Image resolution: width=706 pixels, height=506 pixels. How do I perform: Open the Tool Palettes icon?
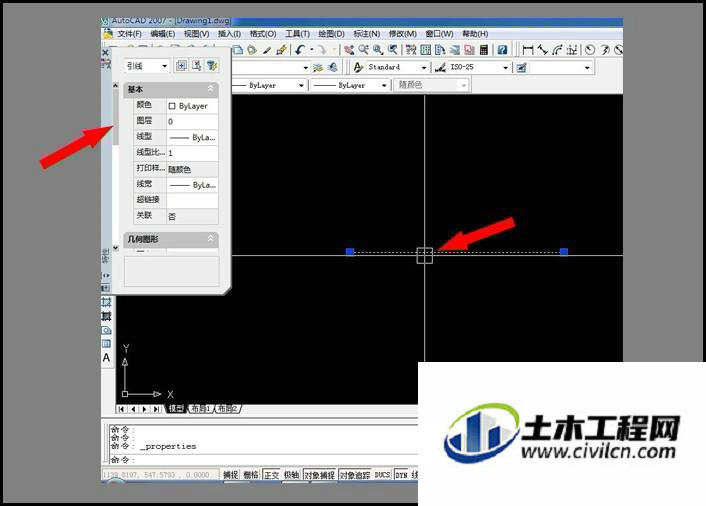click(x=440, y=50)
